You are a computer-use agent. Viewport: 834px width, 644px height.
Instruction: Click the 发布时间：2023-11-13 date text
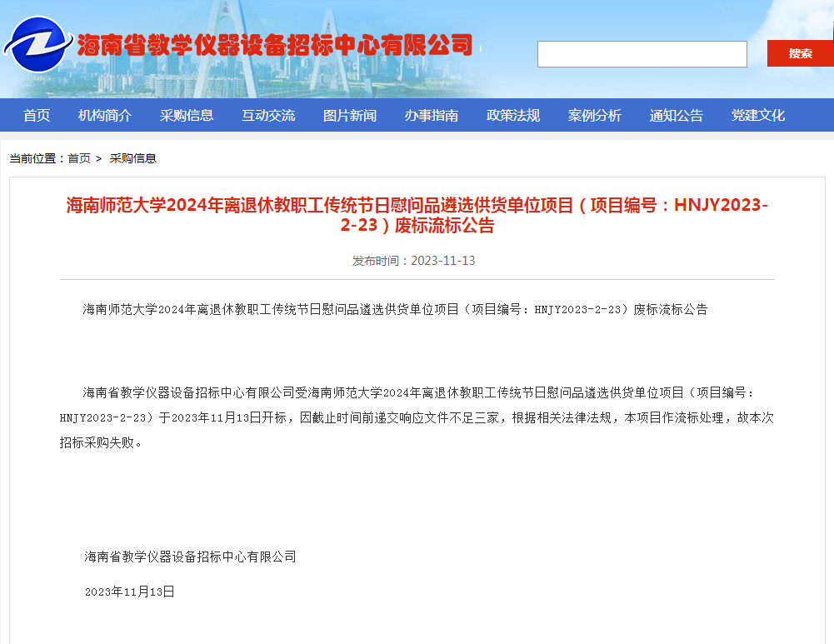coord(414,261)
